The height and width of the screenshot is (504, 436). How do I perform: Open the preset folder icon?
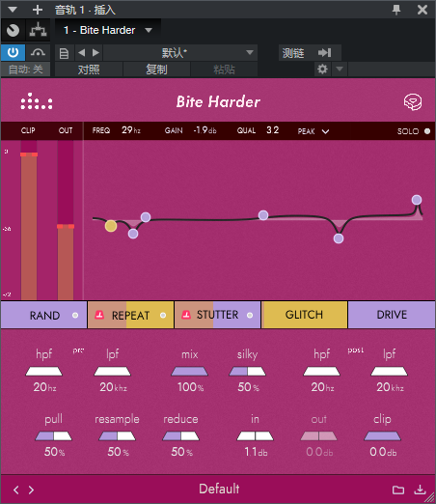(398, 490)
